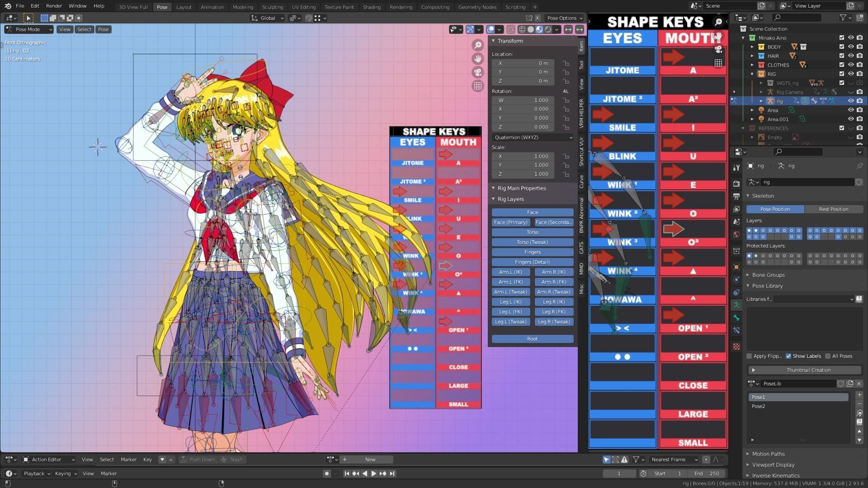Expand the BODY collection in outliner
Image resolution: width=868 pixels, height=488 pixels.
[752, 47]
